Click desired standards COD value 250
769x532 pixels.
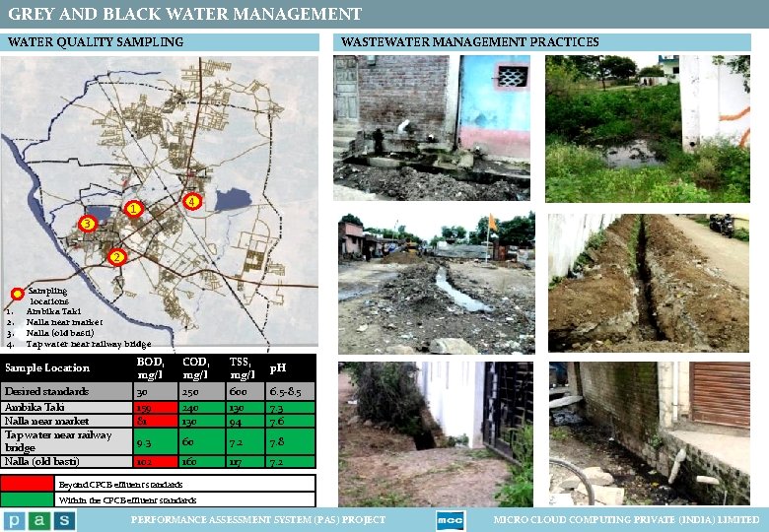(190, 392)
